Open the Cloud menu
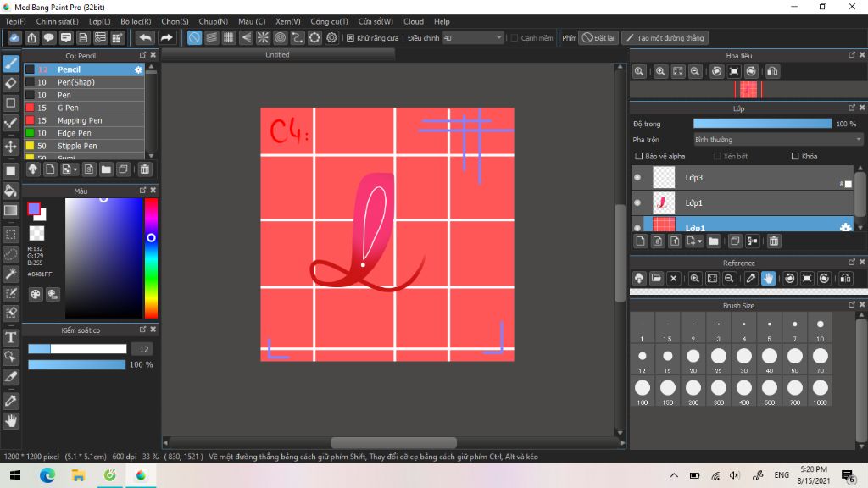 point(414,21)
